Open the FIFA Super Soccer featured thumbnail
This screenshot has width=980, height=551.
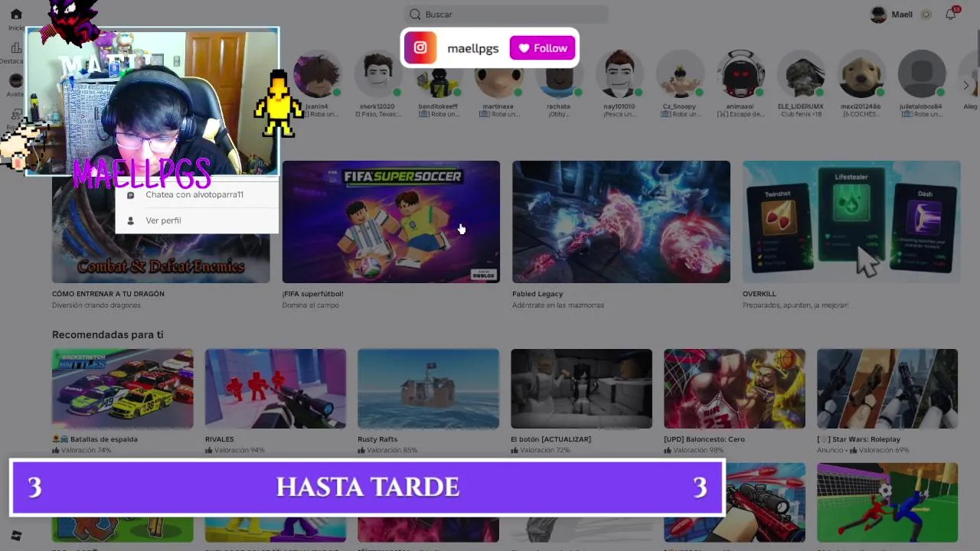[x=391, y=222]
